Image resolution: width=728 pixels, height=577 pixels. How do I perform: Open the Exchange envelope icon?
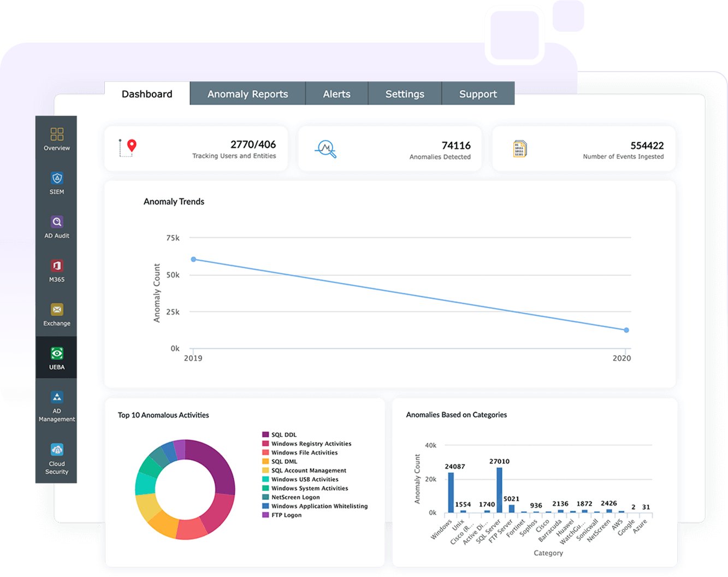click(57, 310)
